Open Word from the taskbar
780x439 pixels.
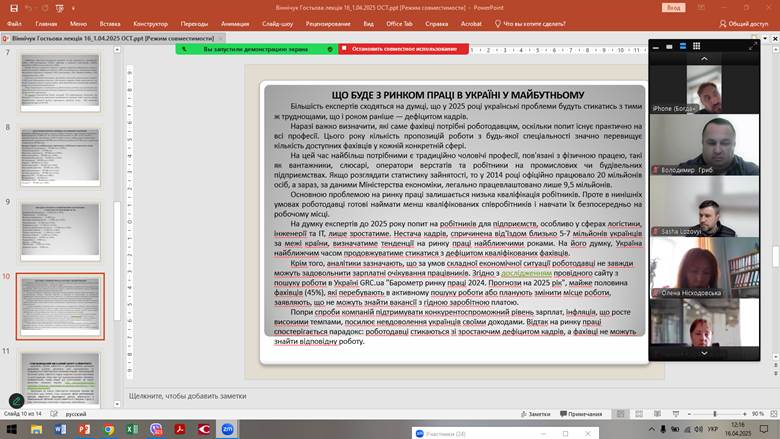[x=60, y=429]
